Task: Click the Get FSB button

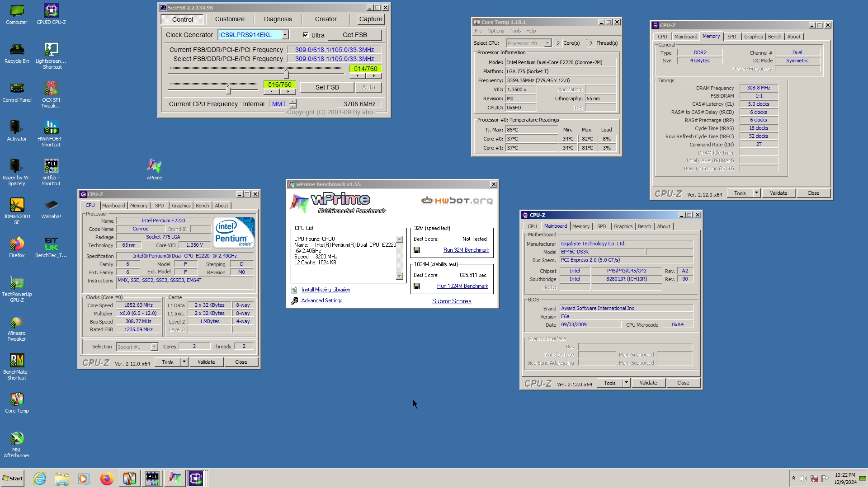Action: [354, 35]
